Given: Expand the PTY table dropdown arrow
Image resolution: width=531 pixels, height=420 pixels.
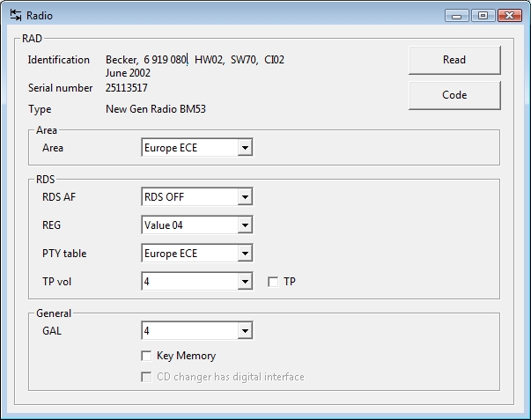Looking at the screenshot, I should tap(245, 254).
